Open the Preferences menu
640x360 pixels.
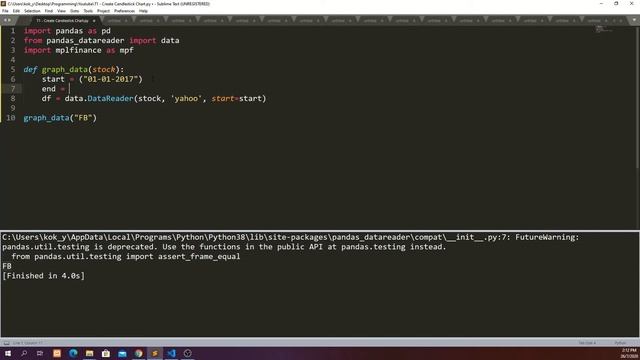pyautogui.click(x=124, y=11)
